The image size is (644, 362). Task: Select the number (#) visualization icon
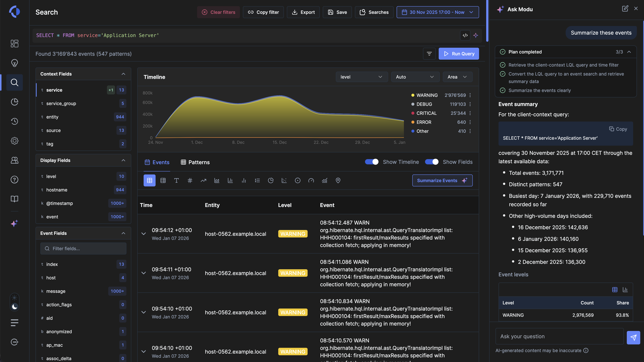(x=190, y=180)
